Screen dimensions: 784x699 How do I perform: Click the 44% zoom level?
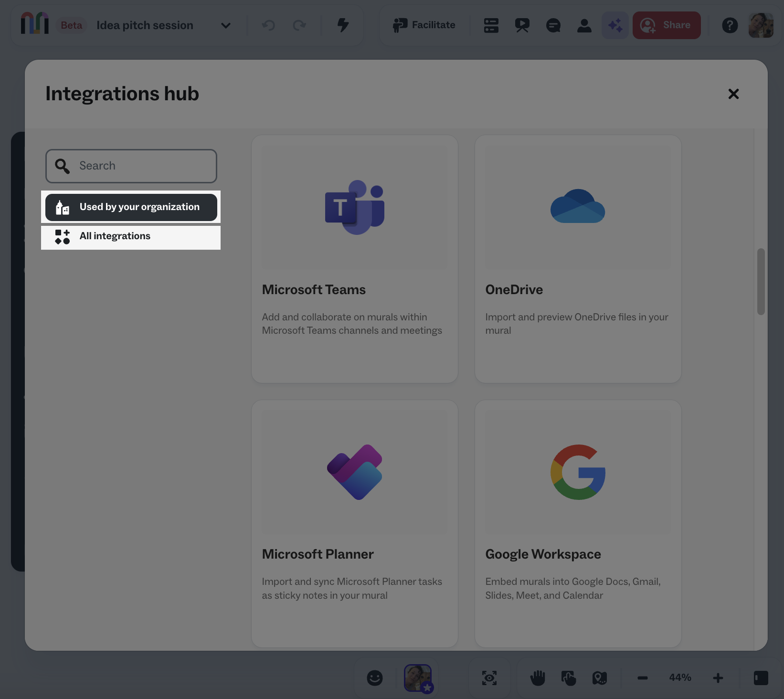click(680, 678)
